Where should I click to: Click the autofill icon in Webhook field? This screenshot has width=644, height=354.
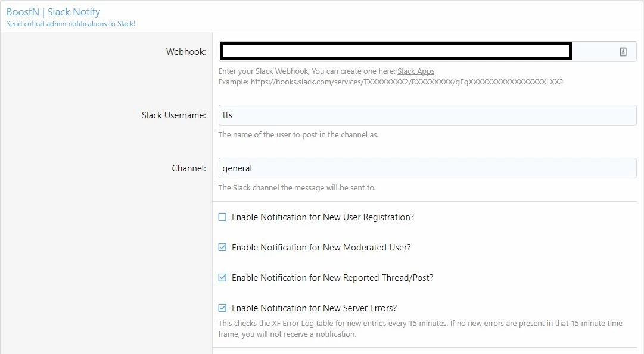623,52
